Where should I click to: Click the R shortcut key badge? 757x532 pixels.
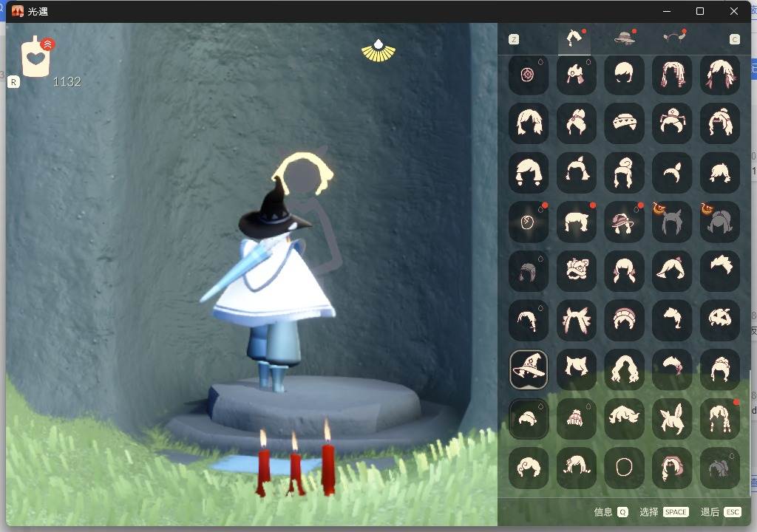(13, 82)
